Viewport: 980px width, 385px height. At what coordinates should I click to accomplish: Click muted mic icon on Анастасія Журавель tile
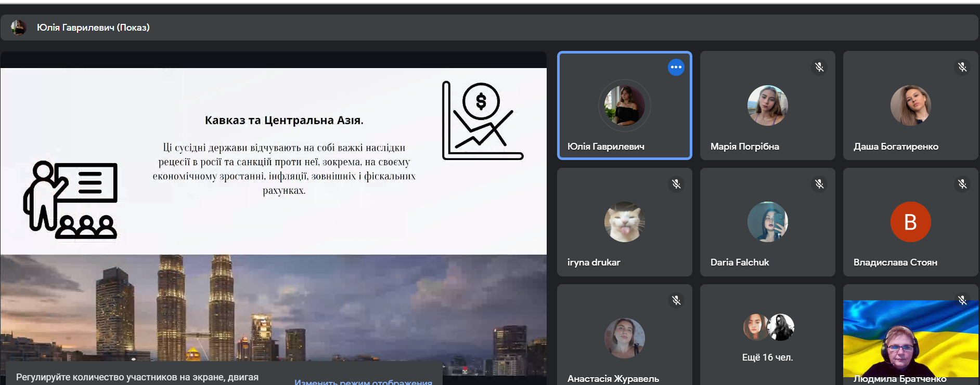click(676, 300)
